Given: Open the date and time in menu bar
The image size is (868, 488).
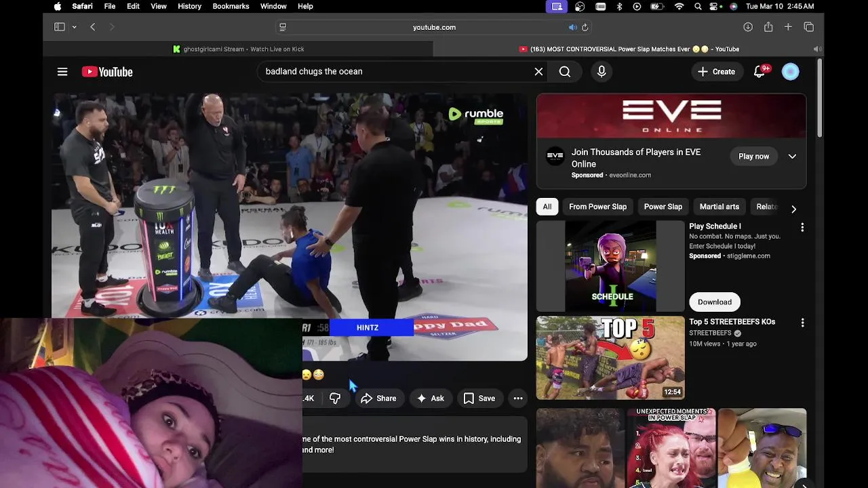Looking at the screenshot, I should 779,6.
